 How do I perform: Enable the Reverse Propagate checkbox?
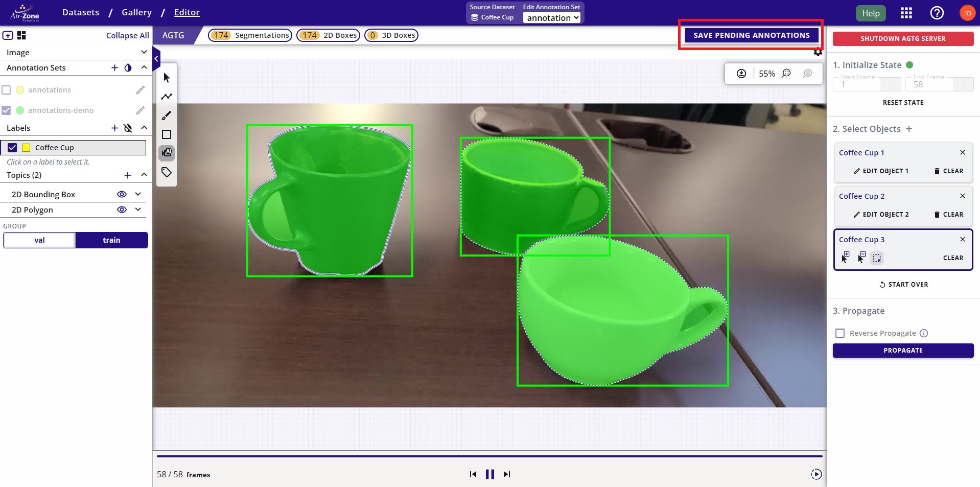(x=840, y=333)
